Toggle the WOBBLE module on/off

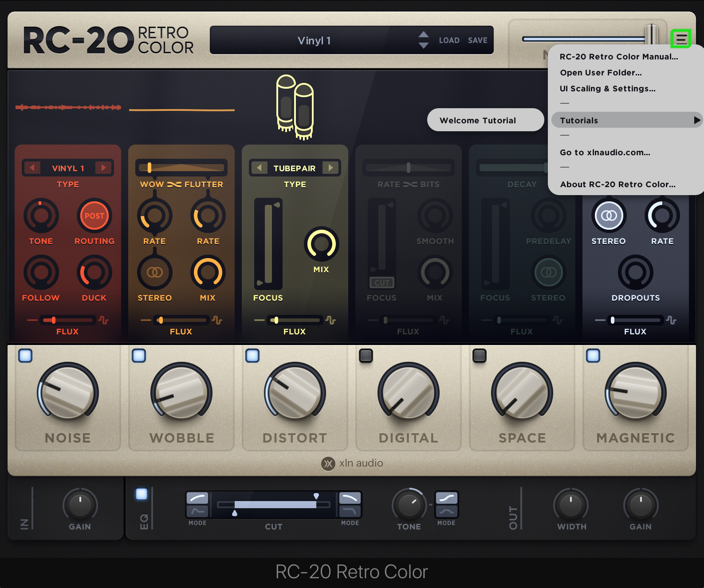click(x=139, y=356)
